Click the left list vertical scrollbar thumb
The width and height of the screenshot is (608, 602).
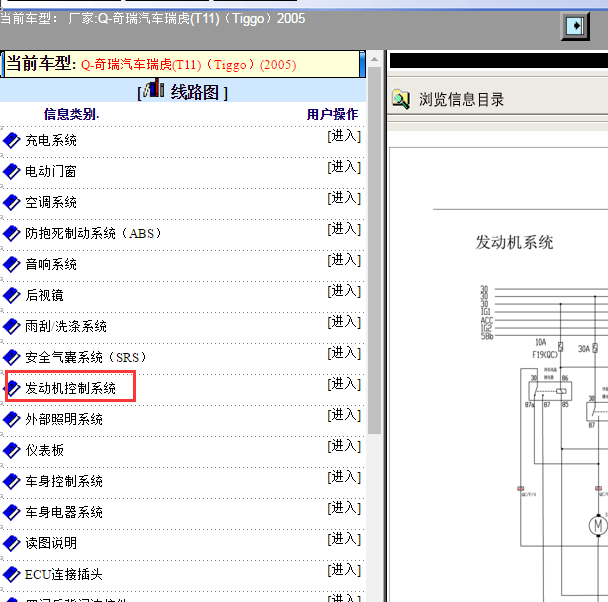click(x=375, y=250)
